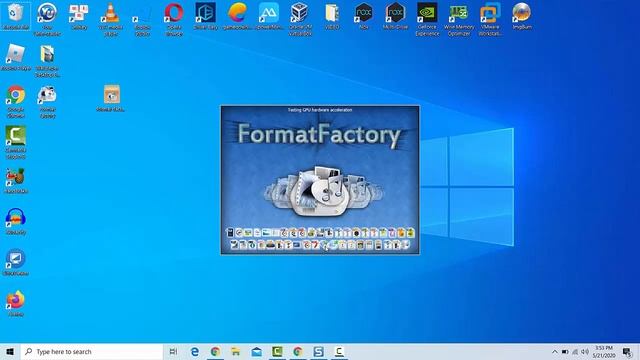Launch Nox Multi-Drive shortcut
The height and width of the screenshot is (360, 640).
pyautogui.click(x=395, y=16)
